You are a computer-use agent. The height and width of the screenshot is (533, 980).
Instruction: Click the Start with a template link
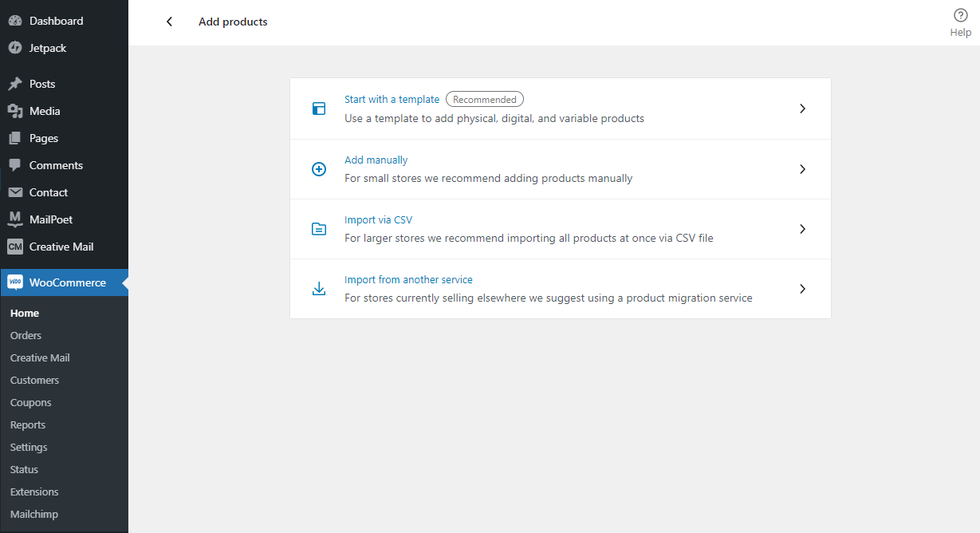click(x=392, y=100)
